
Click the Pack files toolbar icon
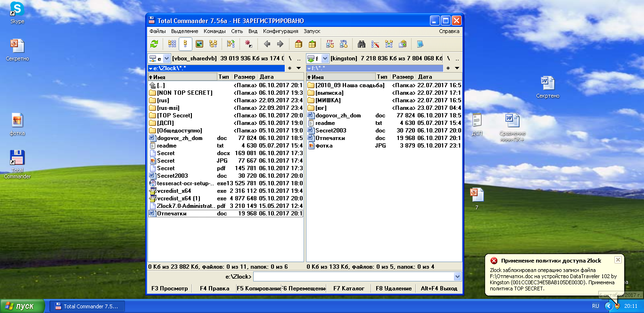click(298, 44)
